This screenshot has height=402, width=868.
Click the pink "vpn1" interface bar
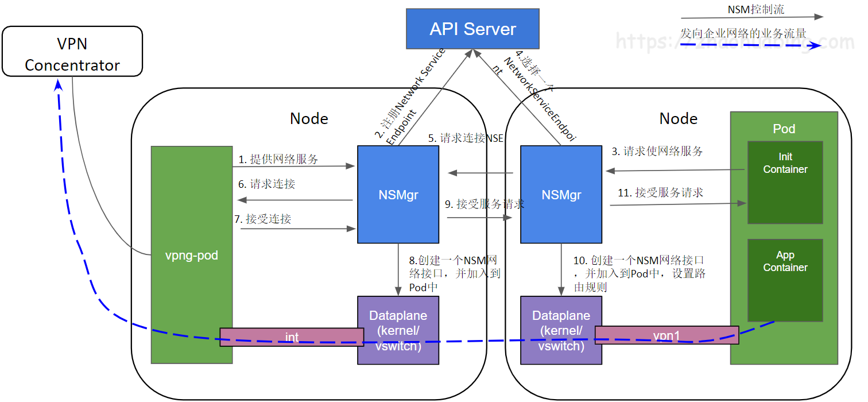(x=666, y=335)
